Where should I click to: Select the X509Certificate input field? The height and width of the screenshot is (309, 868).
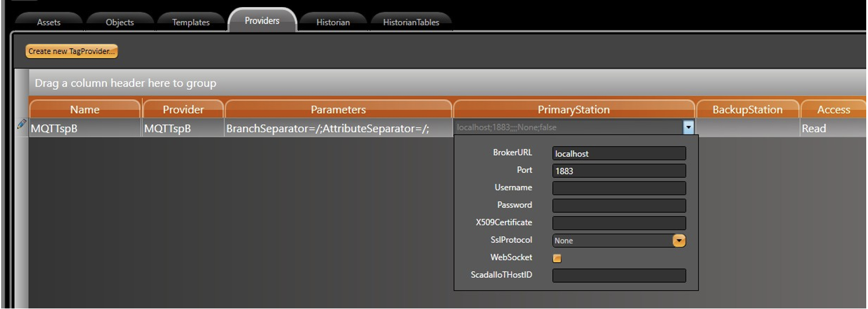point(619,223)
